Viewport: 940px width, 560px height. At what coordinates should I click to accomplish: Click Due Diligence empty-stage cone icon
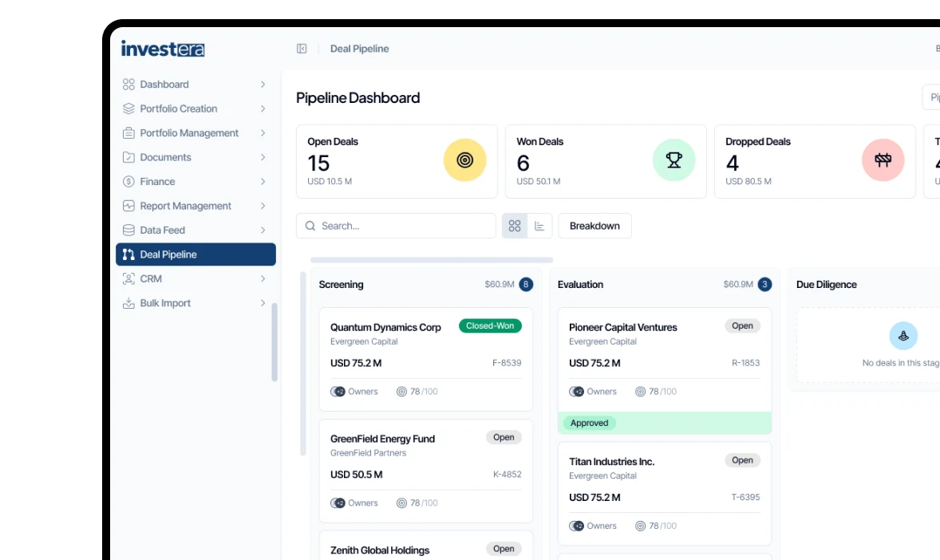(x=903, y=336)
